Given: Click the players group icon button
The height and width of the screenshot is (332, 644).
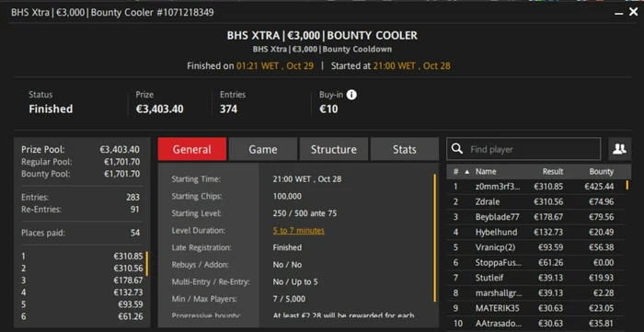Looking at the screenshot, I should [619, 149].
